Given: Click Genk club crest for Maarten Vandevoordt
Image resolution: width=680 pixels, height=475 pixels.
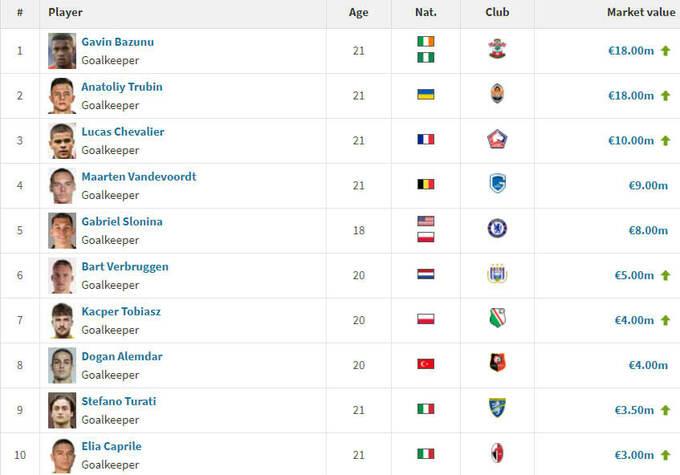Looking at the screenshot, I should 497,185.
